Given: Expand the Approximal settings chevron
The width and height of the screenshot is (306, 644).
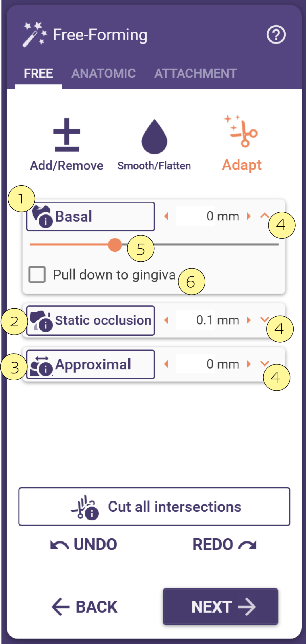Looking at the screenshot, I should click(x=264, y=364).
